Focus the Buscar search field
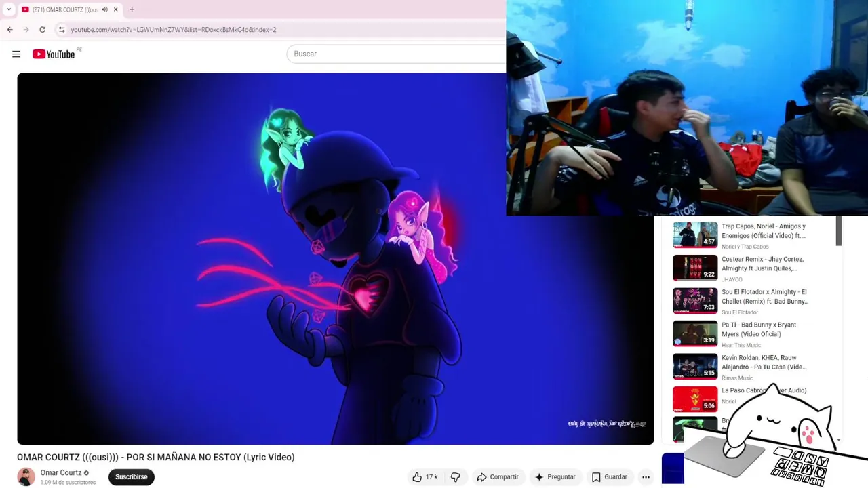868x488 pixels. [397, 54]
